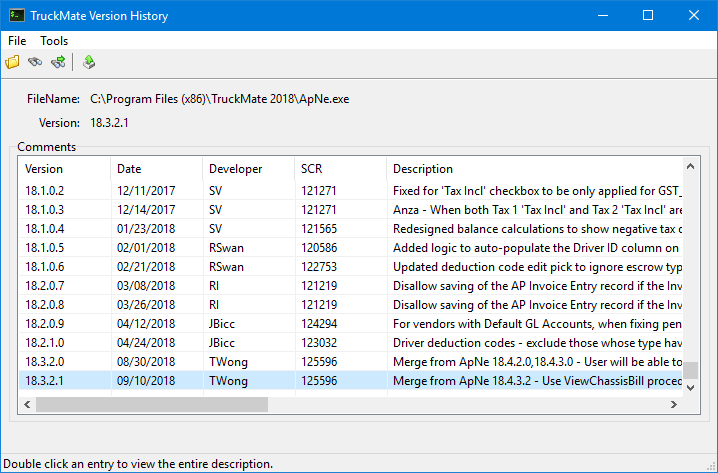Open the Tools menu
The width and height of the screenshot is (718, 473).
point(54,41)
